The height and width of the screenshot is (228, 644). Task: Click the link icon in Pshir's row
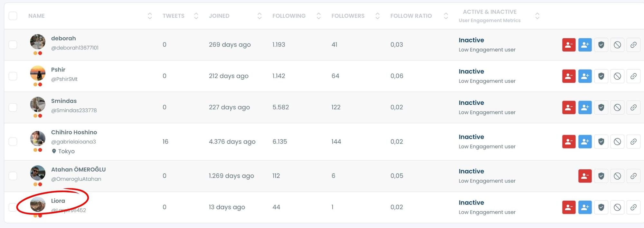(633, 76)
